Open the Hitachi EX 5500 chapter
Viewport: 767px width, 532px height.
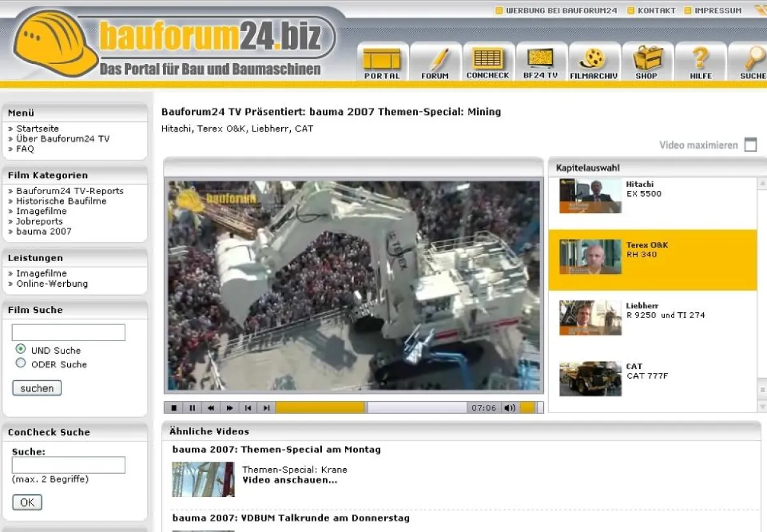(652, 197)
